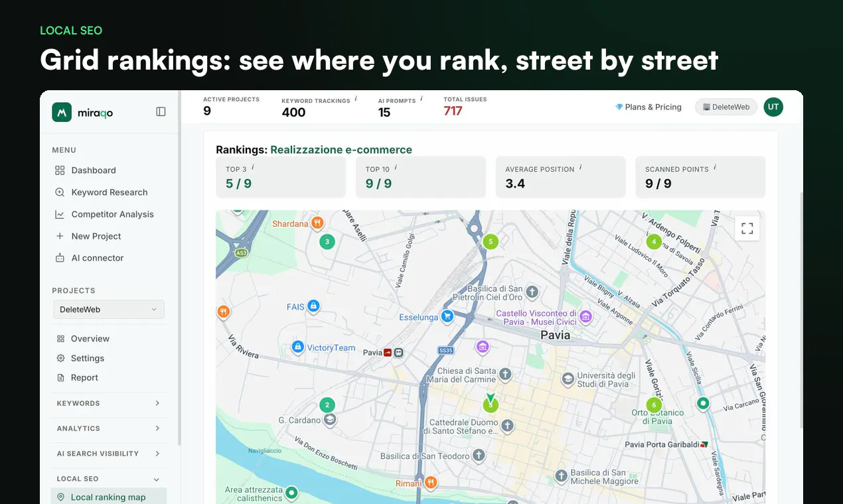
Task: Click info icon on AVERAGE POSITION card
Action: coord(581,167)
